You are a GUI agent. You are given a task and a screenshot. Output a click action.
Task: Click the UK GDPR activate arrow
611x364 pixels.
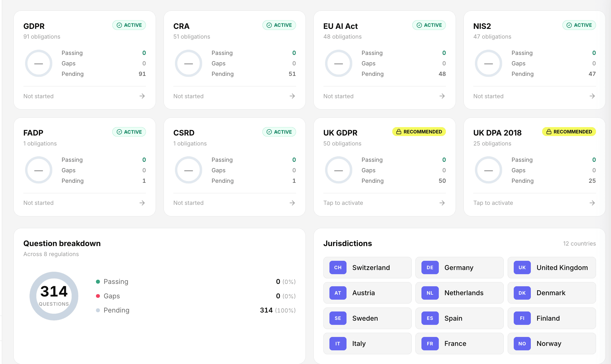click(x=442, y=203)
